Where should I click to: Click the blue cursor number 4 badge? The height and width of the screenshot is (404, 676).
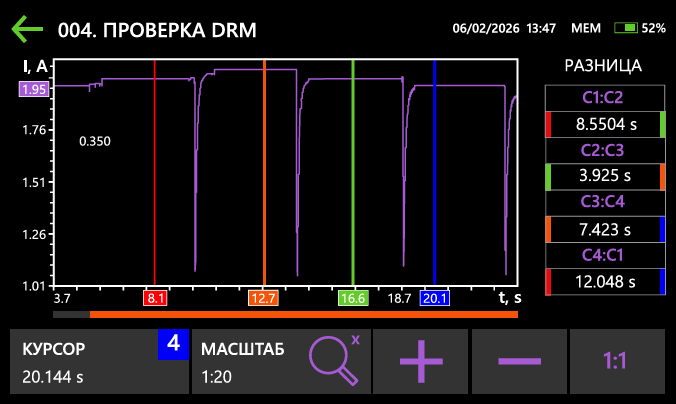(x=173, y=344)
